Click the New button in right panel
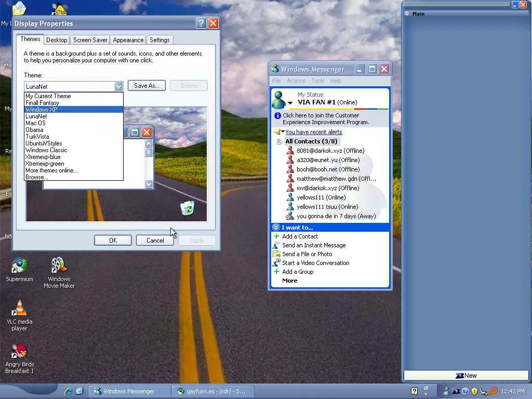 (466, 376)
